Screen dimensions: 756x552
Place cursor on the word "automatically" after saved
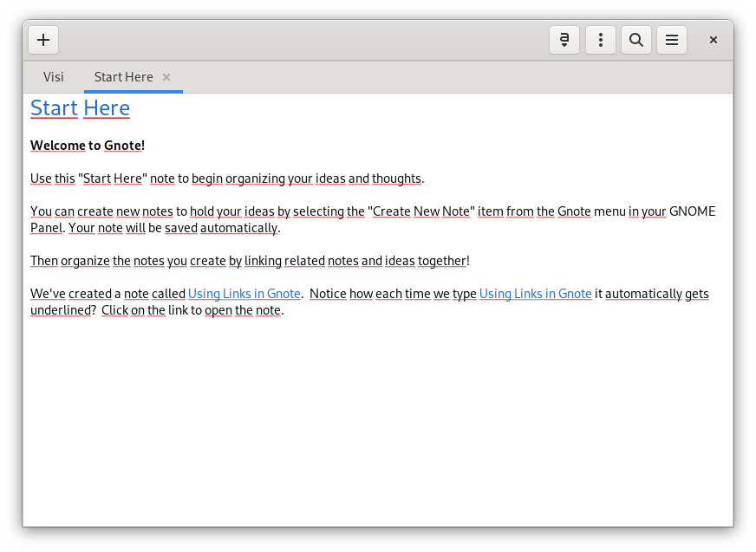(x=238, y=228)
